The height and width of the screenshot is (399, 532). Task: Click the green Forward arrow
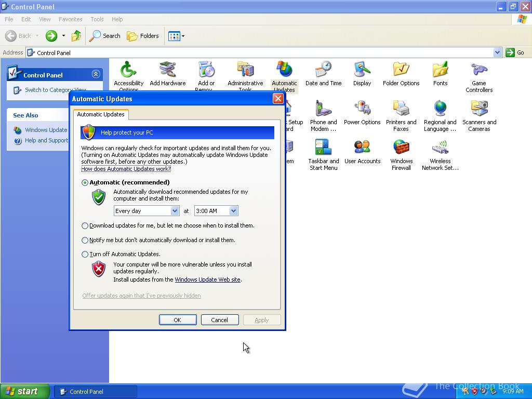(x=51, y=36)
